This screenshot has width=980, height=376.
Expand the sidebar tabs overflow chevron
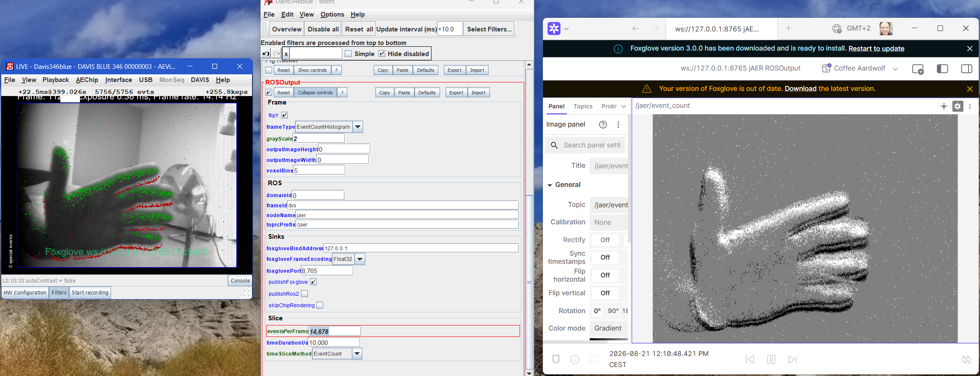pyautogui.click(x=624, y=107)
